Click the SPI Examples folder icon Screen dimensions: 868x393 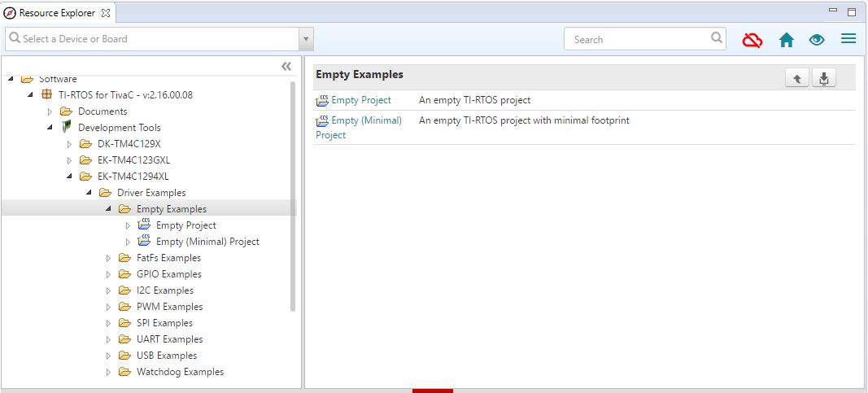pyautogui.click(x=124, y=323)
